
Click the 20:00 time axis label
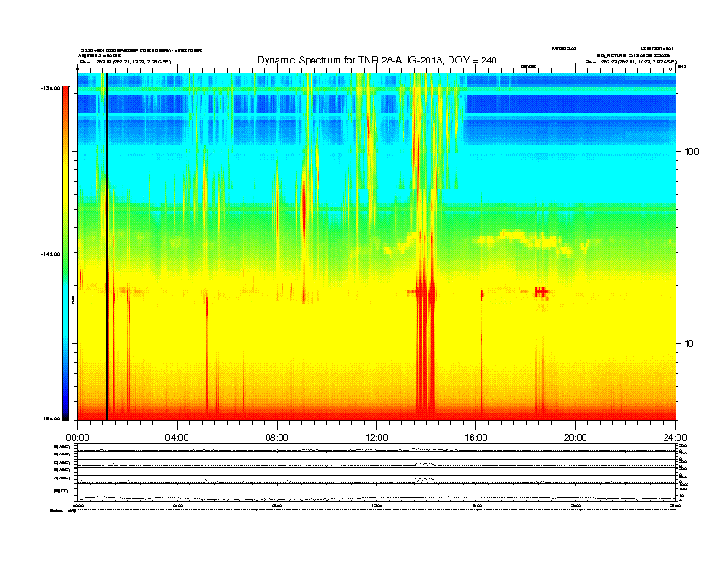(x=575, y=438)
